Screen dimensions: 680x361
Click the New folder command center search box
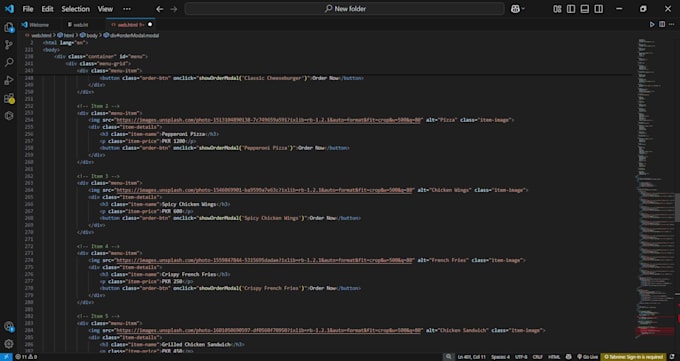345,9
